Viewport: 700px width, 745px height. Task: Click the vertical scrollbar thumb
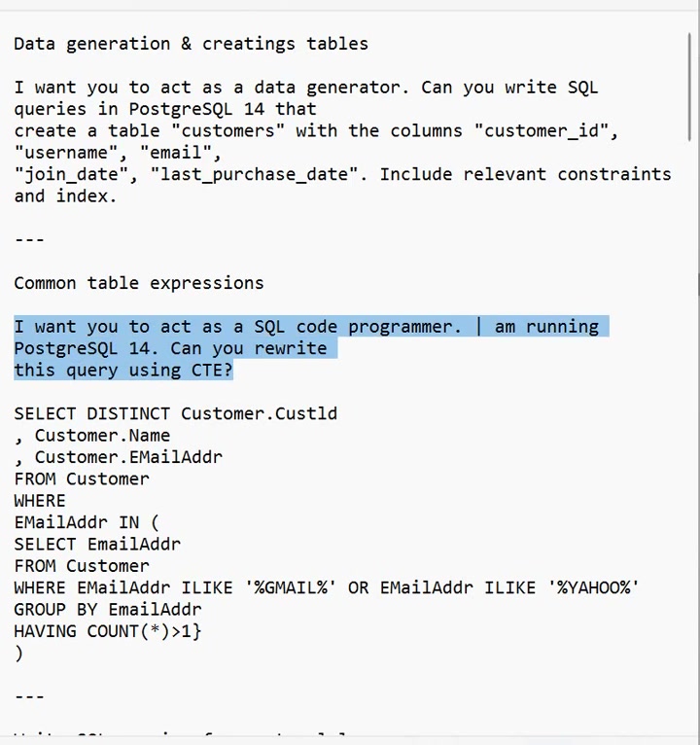click(x=689, y=87)
